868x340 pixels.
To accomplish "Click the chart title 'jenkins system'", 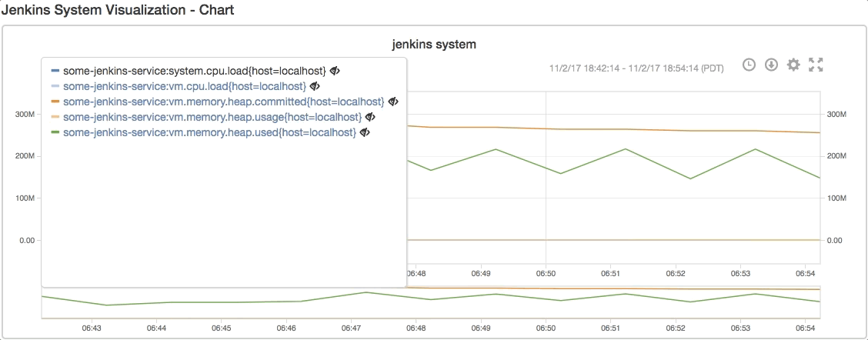I will 434,45.
